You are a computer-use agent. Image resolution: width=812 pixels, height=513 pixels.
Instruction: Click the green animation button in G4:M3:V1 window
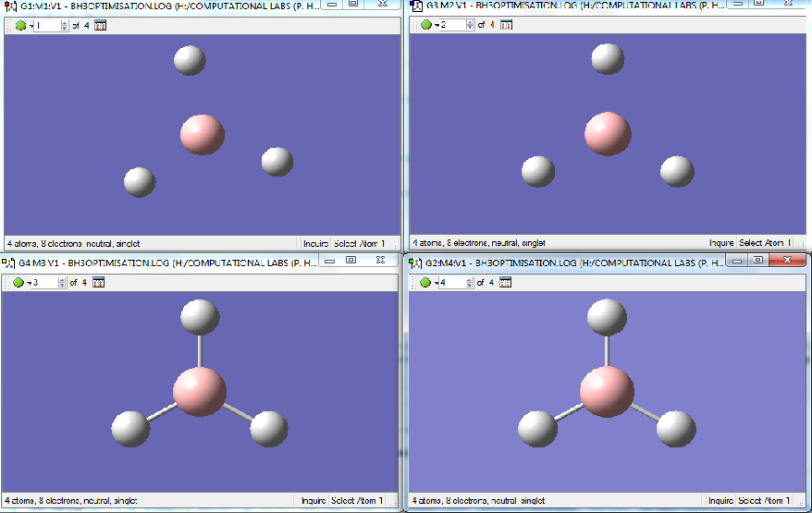(x=18, y=282)
